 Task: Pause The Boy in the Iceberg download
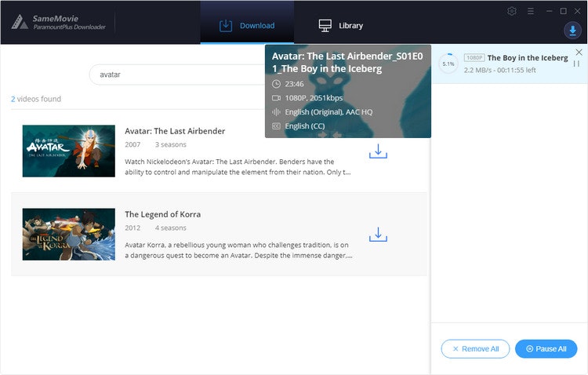(x=576, y=64)
